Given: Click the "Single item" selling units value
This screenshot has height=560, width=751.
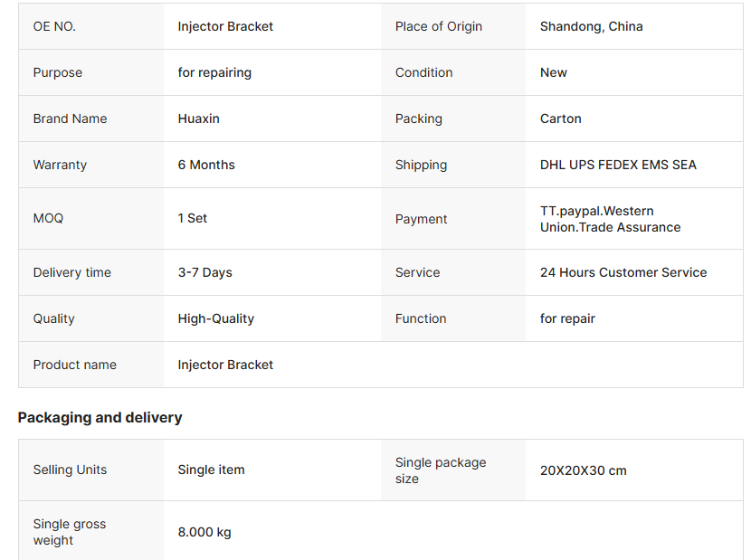Looking at the screenshot, I should click(x=211, y=470).
